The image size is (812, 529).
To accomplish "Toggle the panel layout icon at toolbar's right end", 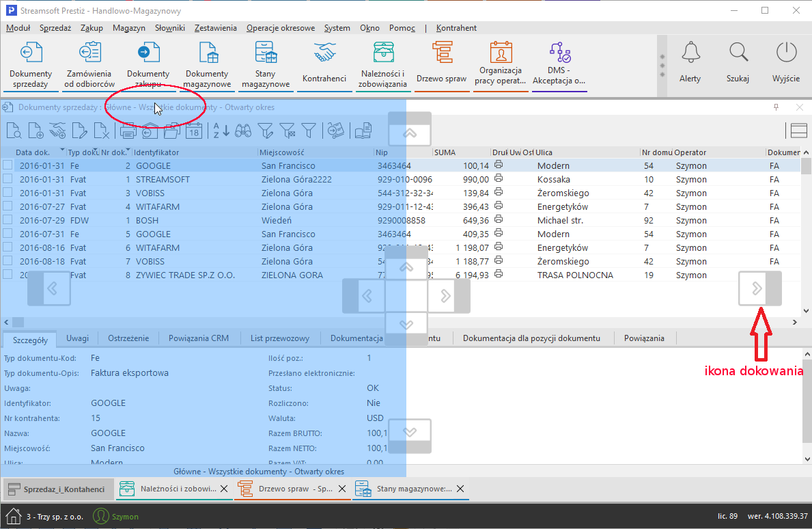I will pos(798,131).
